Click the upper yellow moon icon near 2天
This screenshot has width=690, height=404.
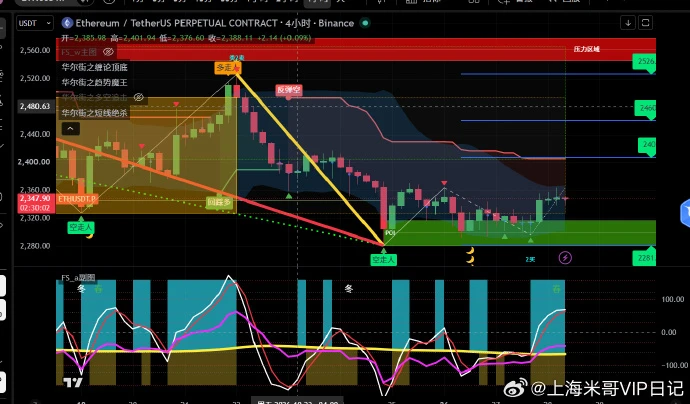click(470, 251)
